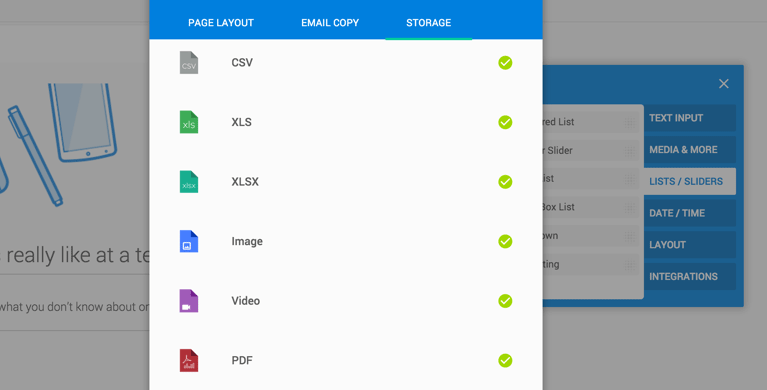Click the blue Image file icon
The image size is (767, 390).
click(x=189, y=241)
